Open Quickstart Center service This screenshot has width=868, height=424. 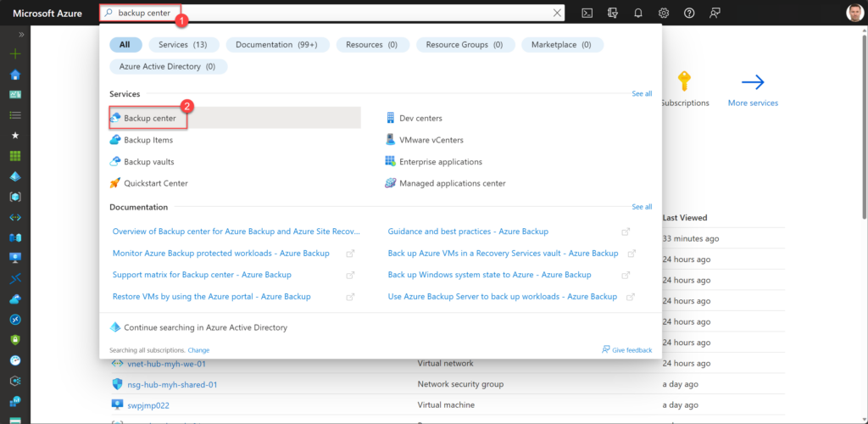[x=149, y=183]
